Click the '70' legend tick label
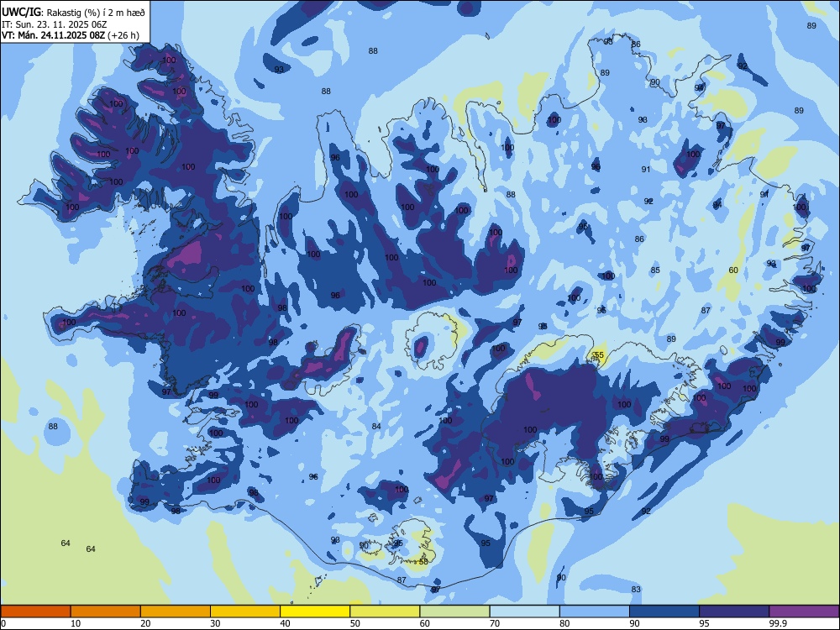Screen dimensions: 840x630 pyautogui.click(x=495, y=623)
